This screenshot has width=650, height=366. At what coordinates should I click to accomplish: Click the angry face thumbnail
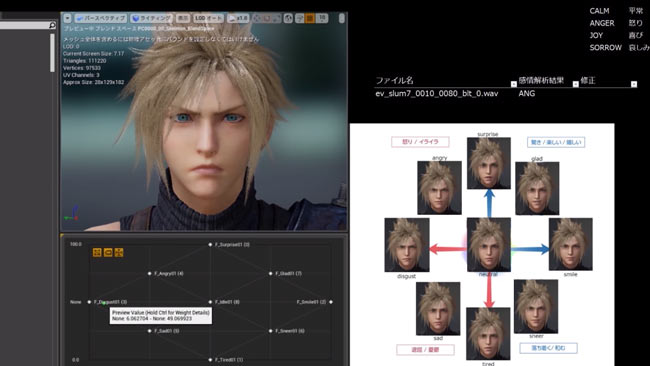point(439,188)
